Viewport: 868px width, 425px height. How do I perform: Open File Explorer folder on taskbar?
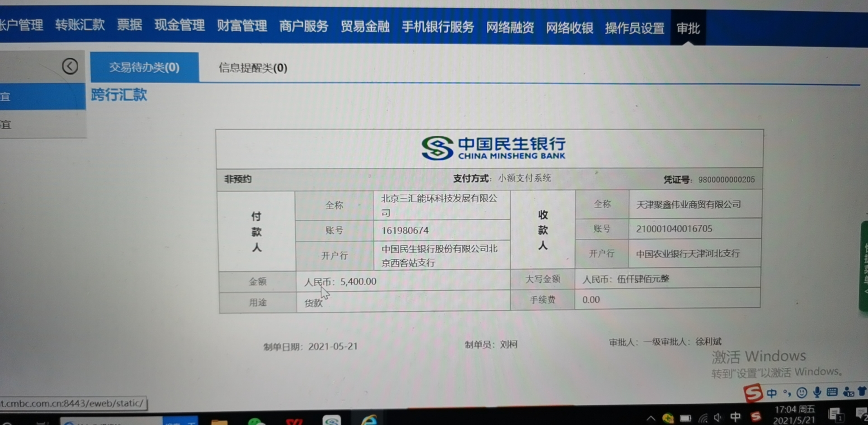219,422
